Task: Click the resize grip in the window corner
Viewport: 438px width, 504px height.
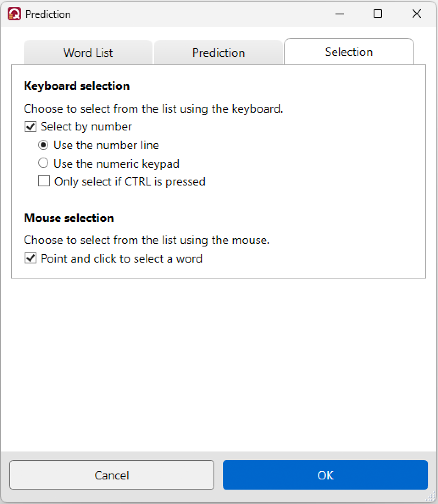Action: [x=430, y=497]
